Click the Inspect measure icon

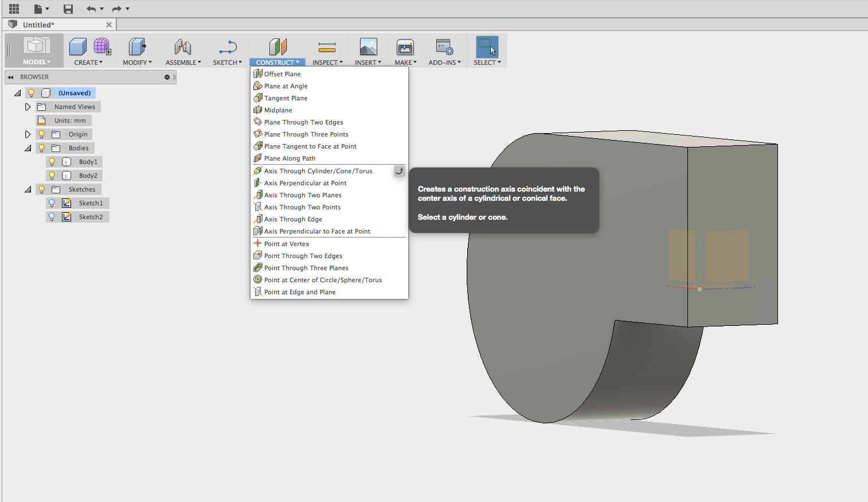click(327, 46)
